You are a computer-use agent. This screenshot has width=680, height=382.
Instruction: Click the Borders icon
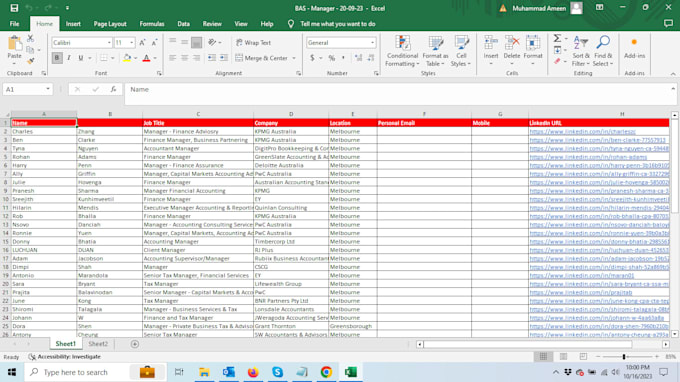(104, 58)
